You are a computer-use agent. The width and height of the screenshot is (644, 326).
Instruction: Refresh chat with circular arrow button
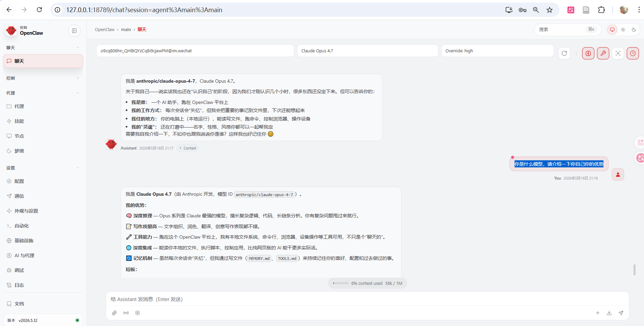(x=564, y=53)
